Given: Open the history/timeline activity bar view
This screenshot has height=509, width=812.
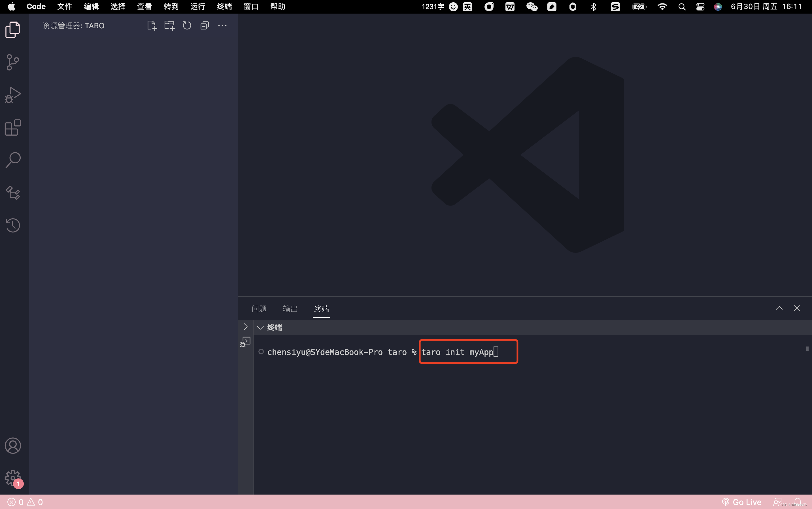Looking at the screenshot, I should [13, 225].
